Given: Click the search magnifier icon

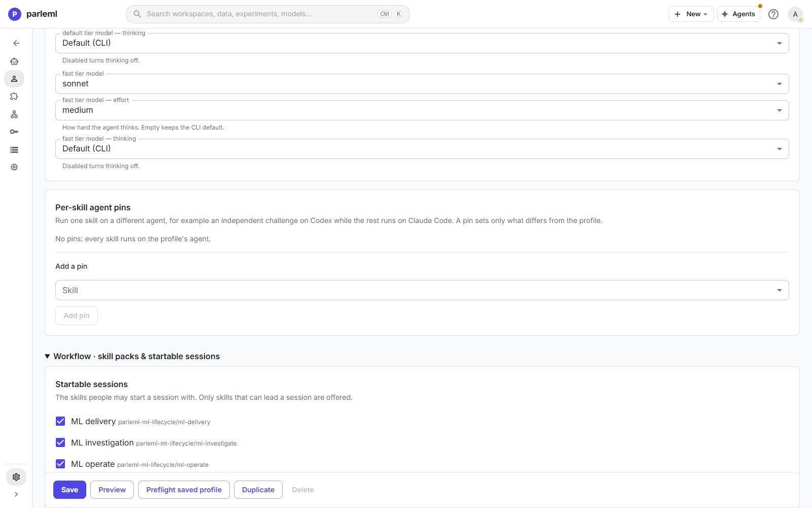Looking at the screenshot, I should pyautogui.click(x=137, y=14).
